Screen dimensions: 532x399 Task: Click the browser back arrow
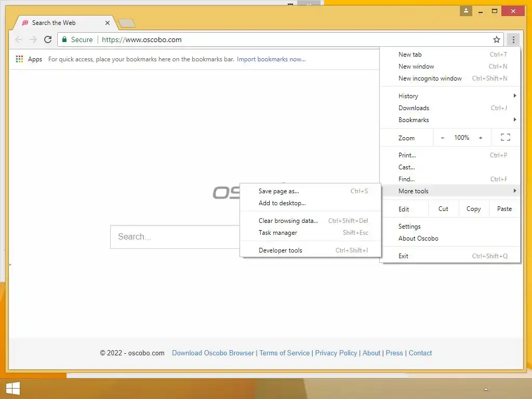click(x=19, y=39)
